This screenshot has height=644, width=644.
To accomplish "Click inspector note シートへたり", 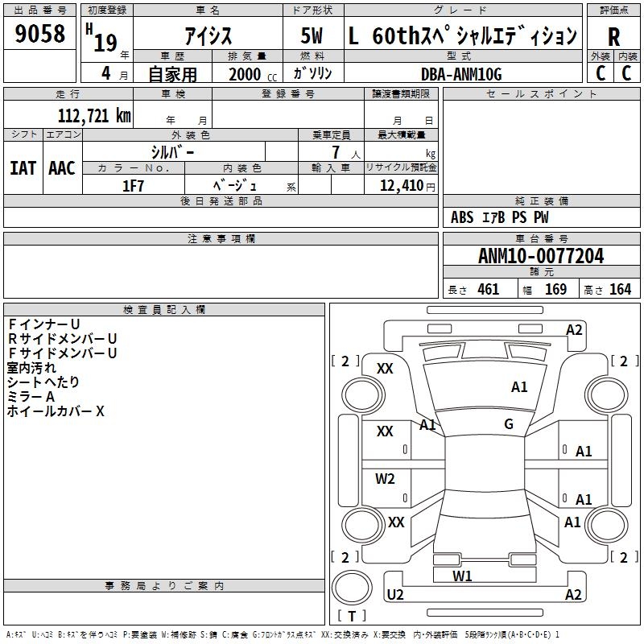I will point(43,382).
